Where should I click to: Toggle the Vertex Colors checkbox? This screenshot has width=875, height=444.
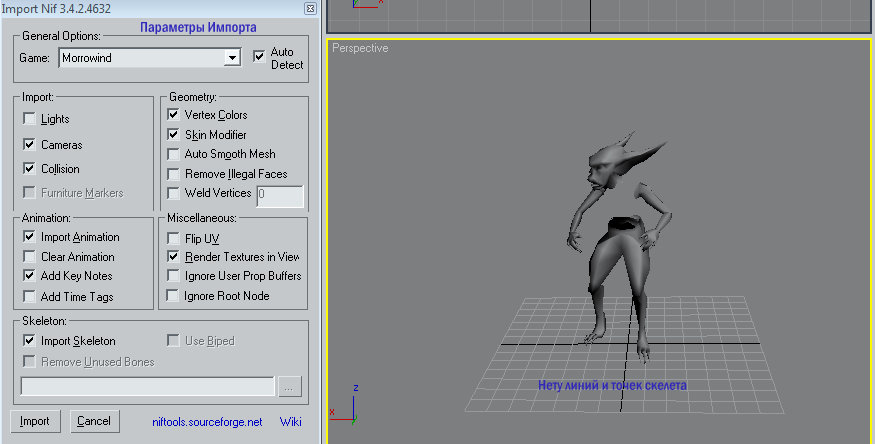174,115
